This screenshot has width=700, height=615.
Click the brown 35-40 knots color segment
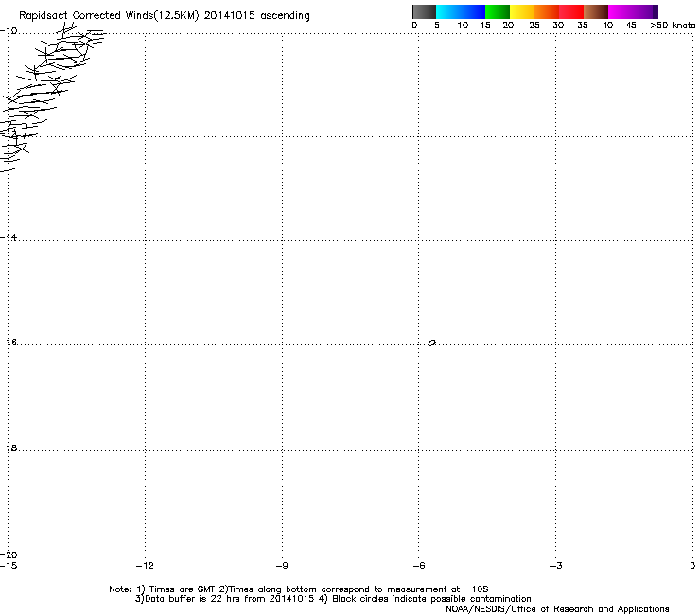(596, 11)
